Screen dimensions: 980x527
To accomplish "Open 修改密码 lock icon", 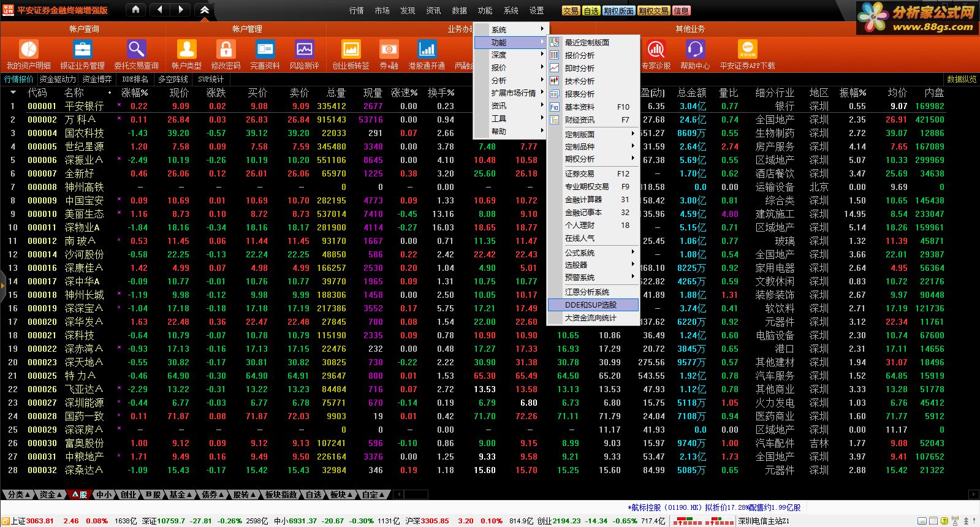I will [x=226, y=49].
